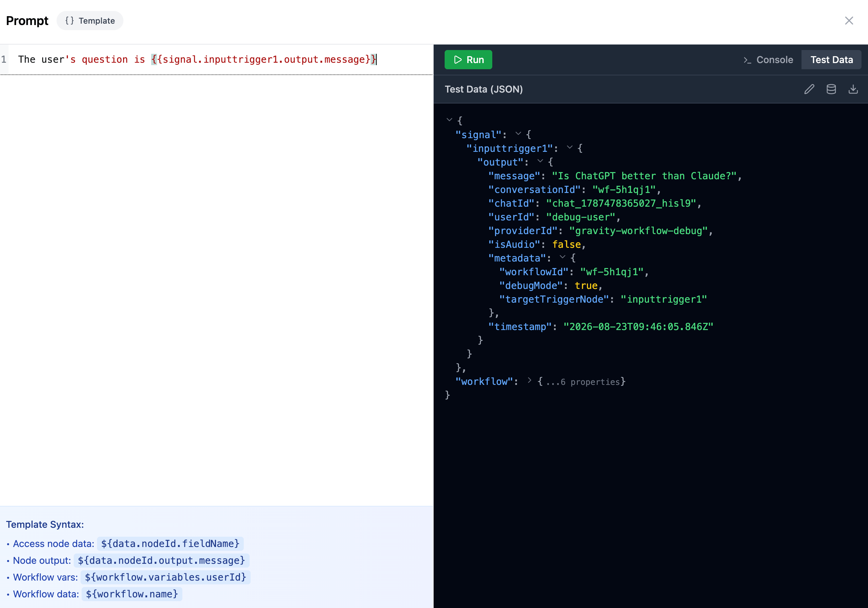The width and height of the screenshot is (868, 608).
Task: Click the "Is ChatGPT better than Claude?" value
Action: pyautogui.click(x=644, y=176)
